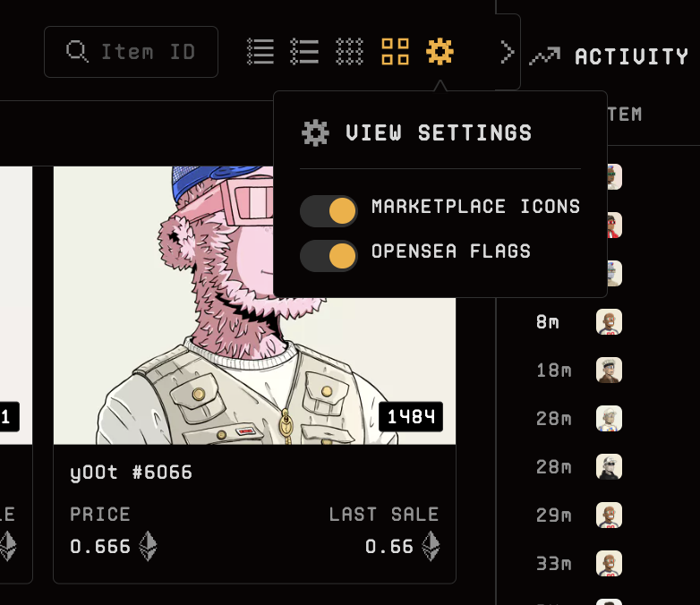Open the 33m activity item thumbnail
The image size is (700, 605).
click(609, 564)
